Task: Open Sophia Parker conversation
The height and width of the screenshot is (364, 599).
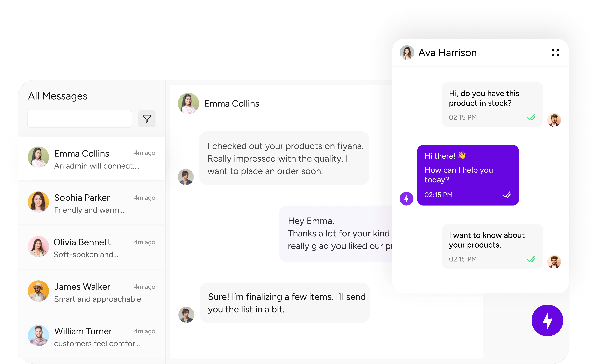Action: (x=92, y=203)
